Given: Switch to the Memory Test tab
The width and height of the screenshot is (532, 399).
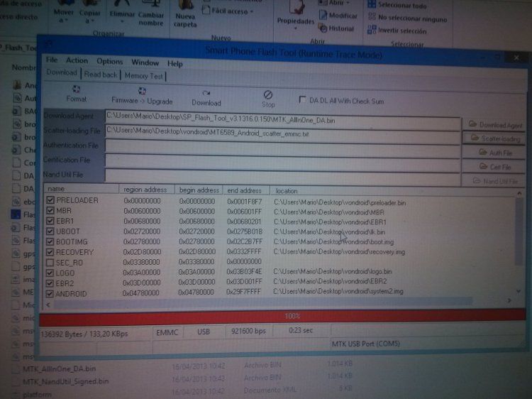Looking at the screenshot, I should [143, 76].
